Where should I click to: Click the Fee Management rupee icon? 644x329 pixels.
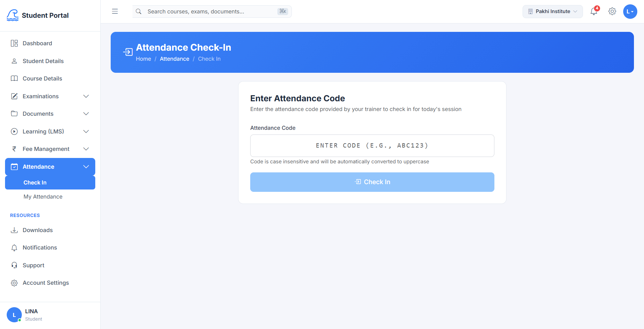point(14,149)
